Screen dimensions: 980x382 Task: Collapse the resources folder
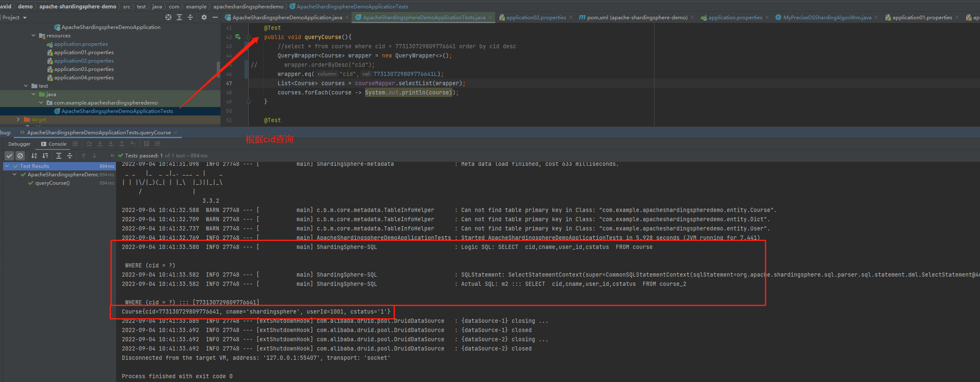click(34, 36)
